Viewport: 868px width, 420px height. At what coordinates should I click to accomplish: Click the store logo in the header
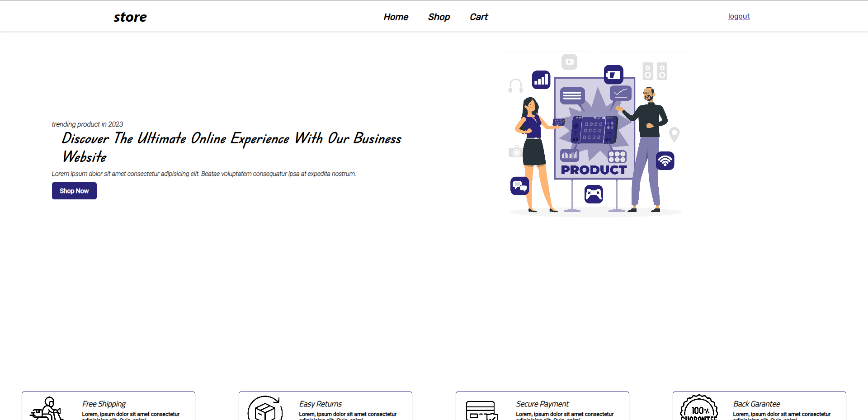pos(130,17)
